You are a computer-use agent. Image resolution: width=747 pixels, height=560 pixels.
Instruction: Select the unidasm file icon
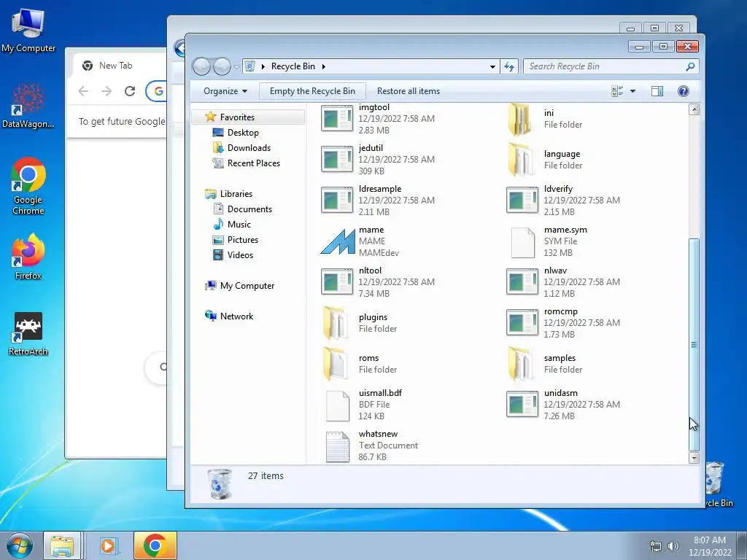(522, 405)
